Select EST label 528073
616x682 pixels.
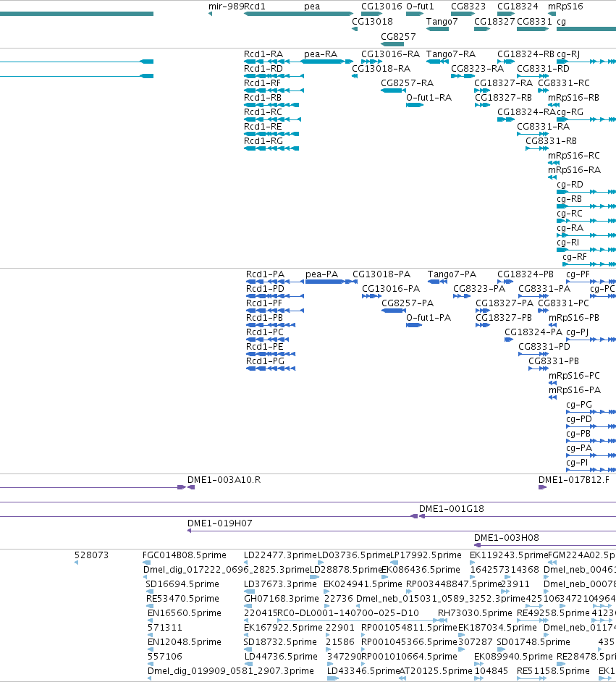[x=91, y=555]
